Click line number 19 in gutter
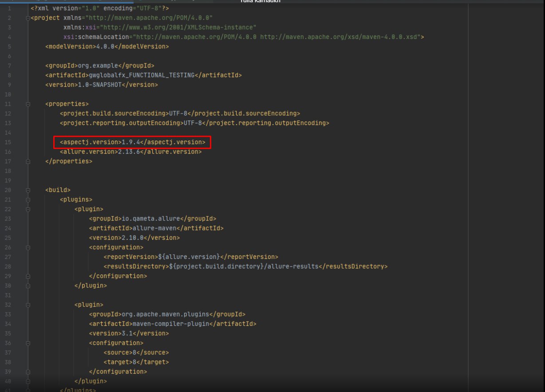The image size is (545, 392). click(8, 180)
